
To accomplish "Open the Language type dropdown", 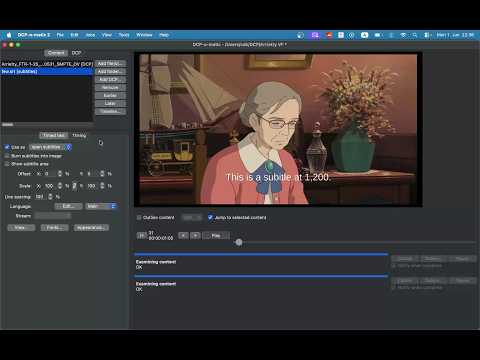I will coord(101,206).
